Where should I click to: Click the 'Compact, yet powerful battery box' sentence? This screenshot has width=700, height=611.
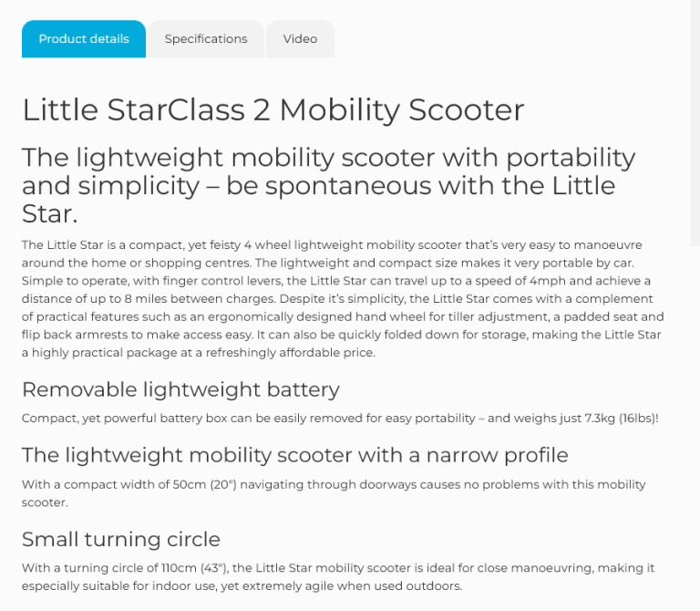339,418
